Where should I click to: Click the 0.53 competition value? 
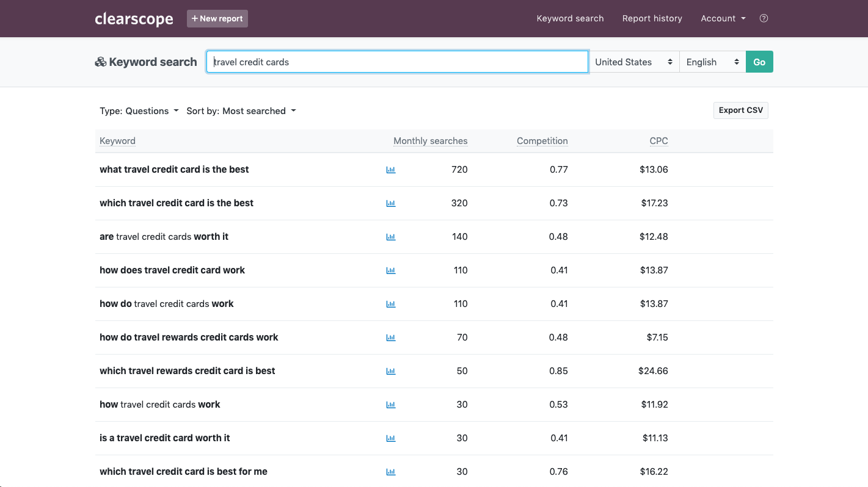558,405
